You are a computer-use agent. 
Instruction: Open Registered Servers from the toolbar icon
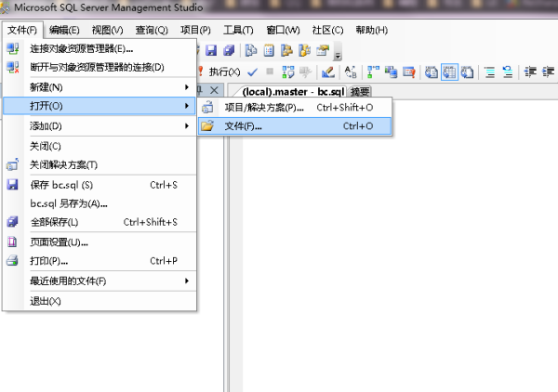tap(251, 50)
